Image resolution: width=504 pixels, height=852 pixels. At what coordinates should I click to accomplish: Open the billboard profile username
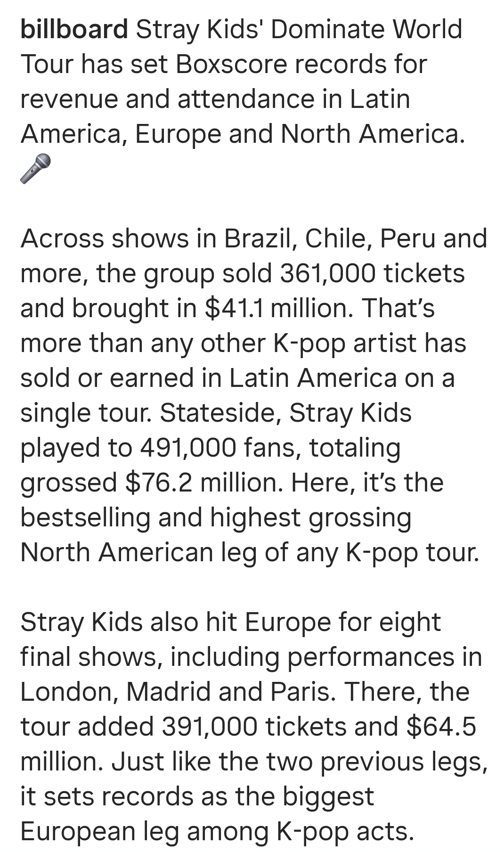pos(74,29)
